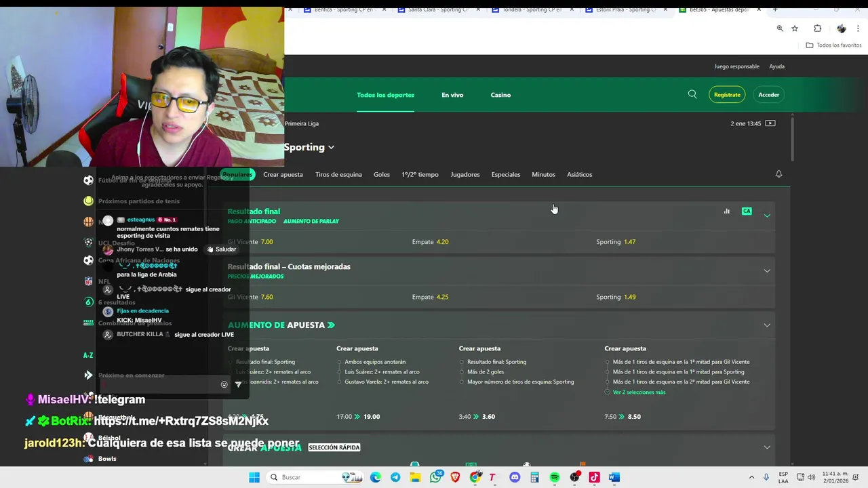
Task: Open the A-Z sports sidebar icon
Action: (x=88, y=355)
